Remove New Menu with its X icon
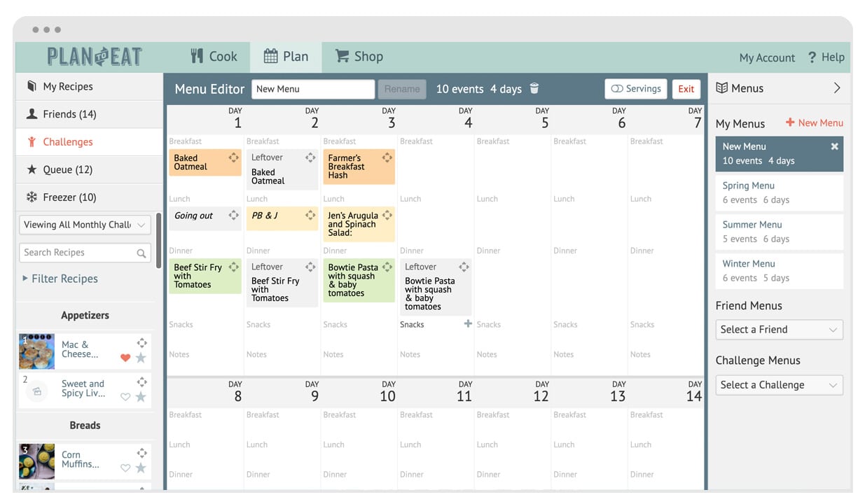This screenshot has width=865, height=504. pyautogui.click(x=834, y=147)
